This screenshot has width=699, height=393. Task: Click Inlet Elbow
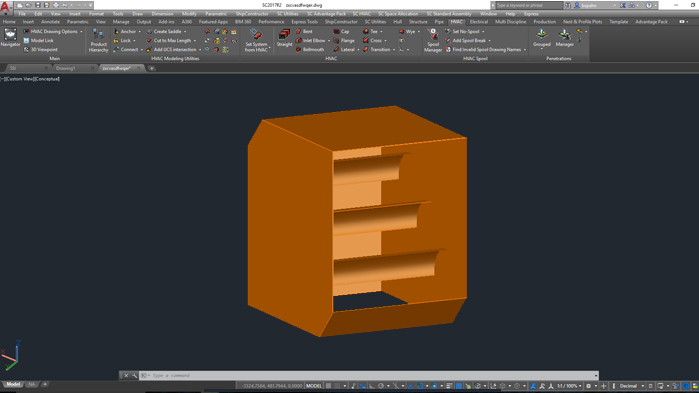[x=311, y=41]
